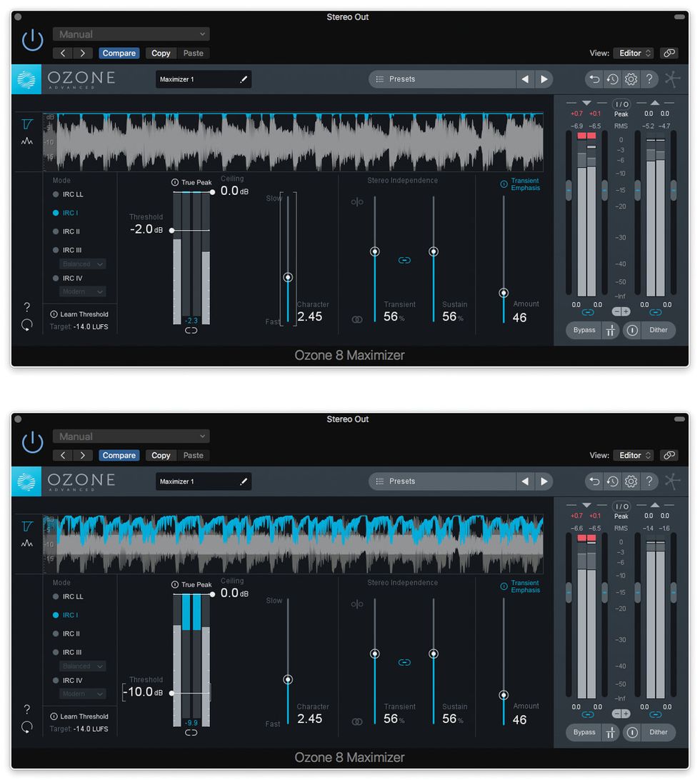Click the Ozone swirl logo in upper window
This screenshot has height=780, width=700.
26,79
